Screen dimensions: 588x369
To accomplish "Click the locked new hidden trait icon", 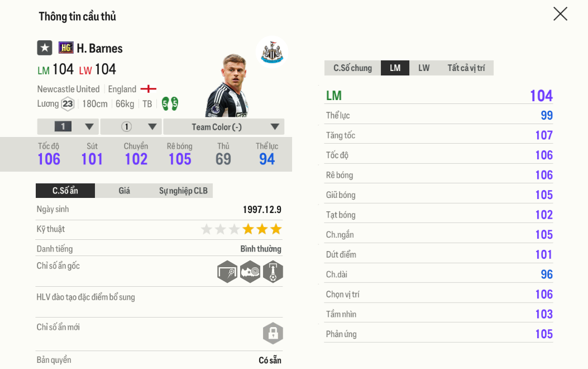I will click(x=273, y=333).
